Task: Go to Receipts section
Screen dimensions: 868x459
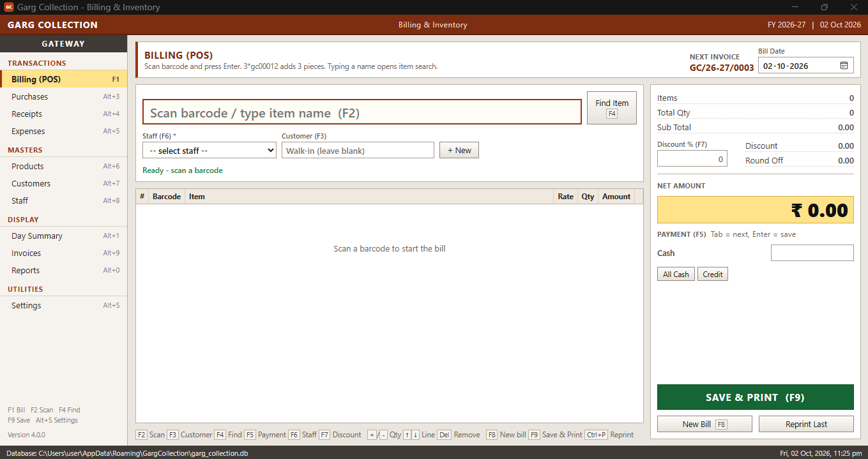Action: pyautogui.click(x=64, y=114)
